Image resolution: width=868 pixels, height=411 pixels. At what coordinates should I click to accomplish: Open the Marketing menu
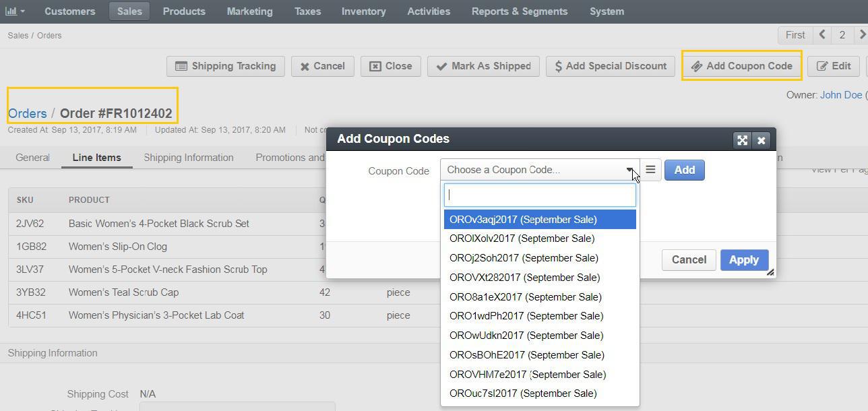[x=250, y=11]
